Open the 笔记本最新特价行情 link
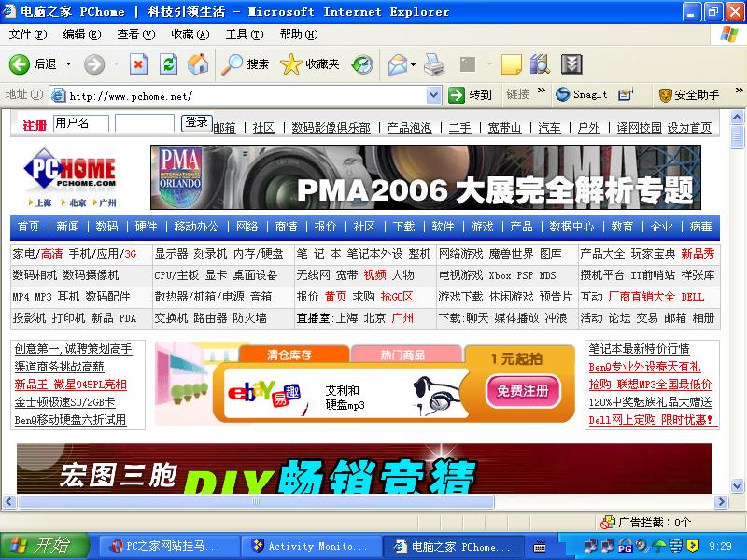The image size is (747, 560). pyautogui.click(x=639, y=349)
